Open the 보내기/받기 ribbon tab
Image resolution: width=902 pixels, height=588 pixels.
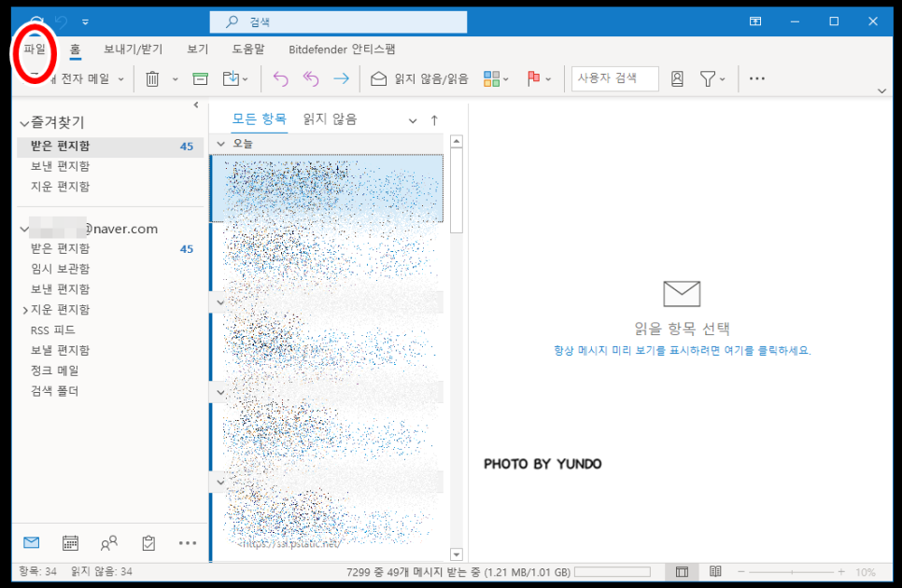134,49
